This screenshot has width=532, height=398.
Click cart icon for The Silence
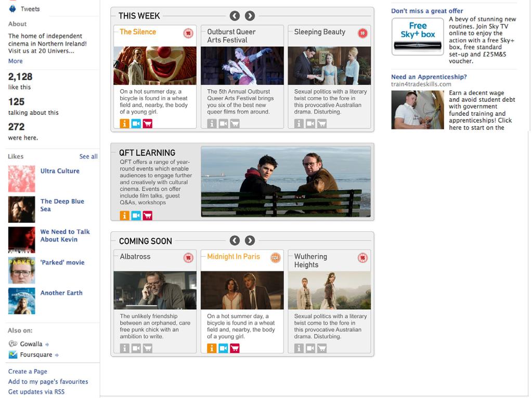[x=148, y=123]
